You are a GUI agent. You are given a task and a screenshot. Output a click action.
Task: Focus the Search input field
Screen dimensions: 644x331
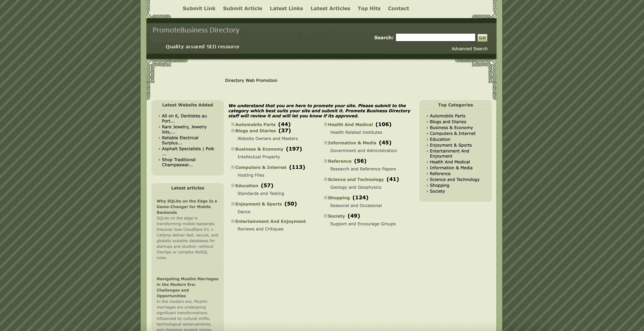[x=435, y=37]
